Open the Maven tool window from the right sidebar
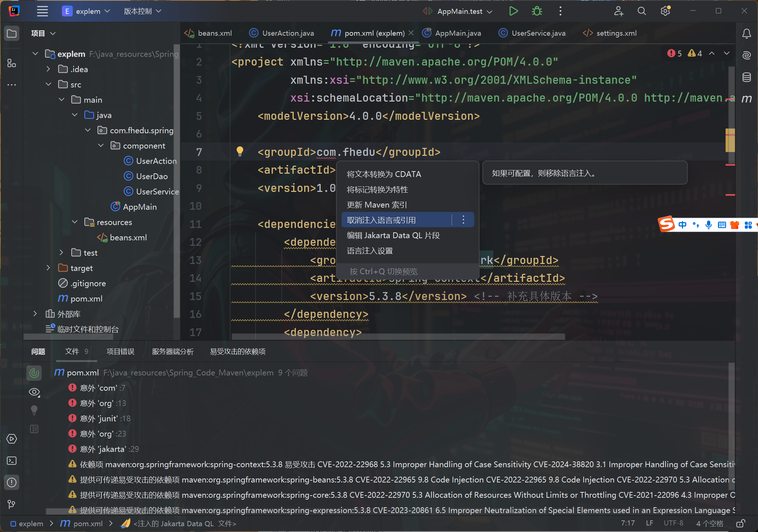758x532 pixels. [x=746, y=98]
